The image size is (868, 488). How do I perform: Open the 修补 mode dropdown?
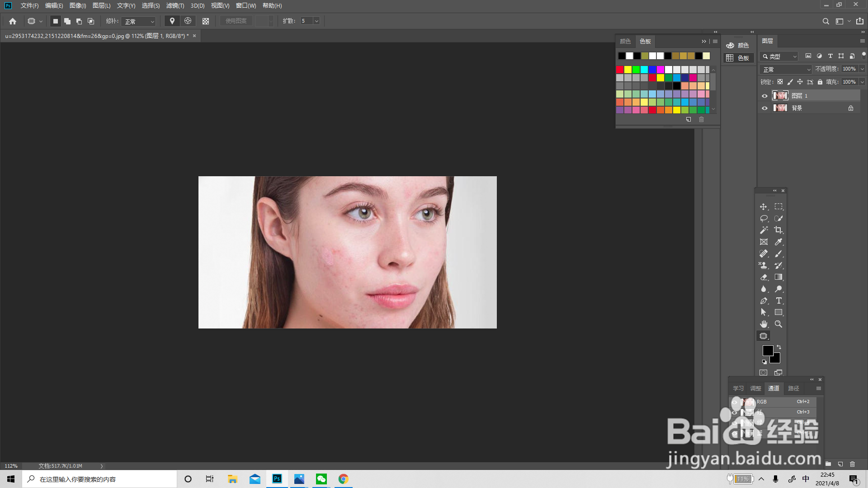point(139,21)
